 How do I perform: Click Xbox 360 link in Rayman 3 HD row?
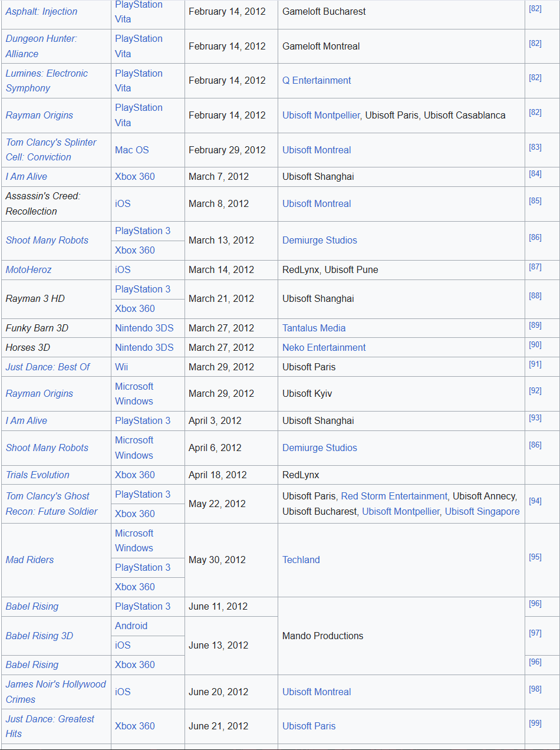(x=135, y=308)
